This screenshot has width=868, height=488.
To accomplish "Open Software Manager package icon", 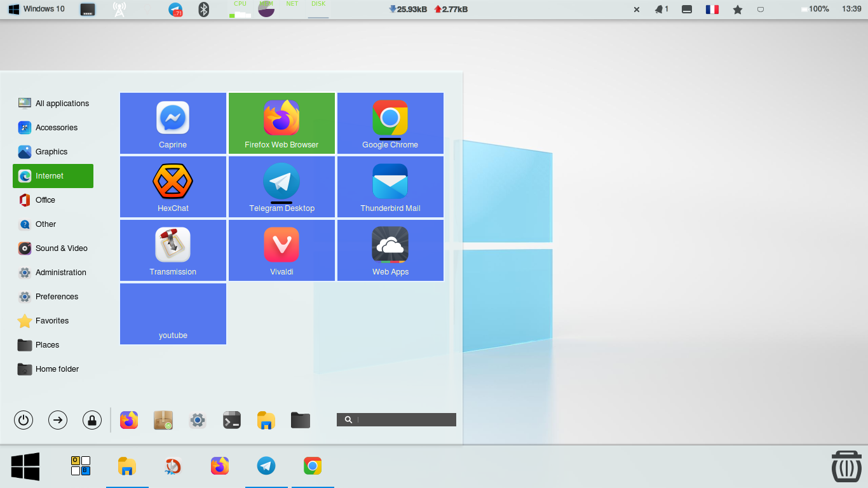I will click(x=163, y=420).
